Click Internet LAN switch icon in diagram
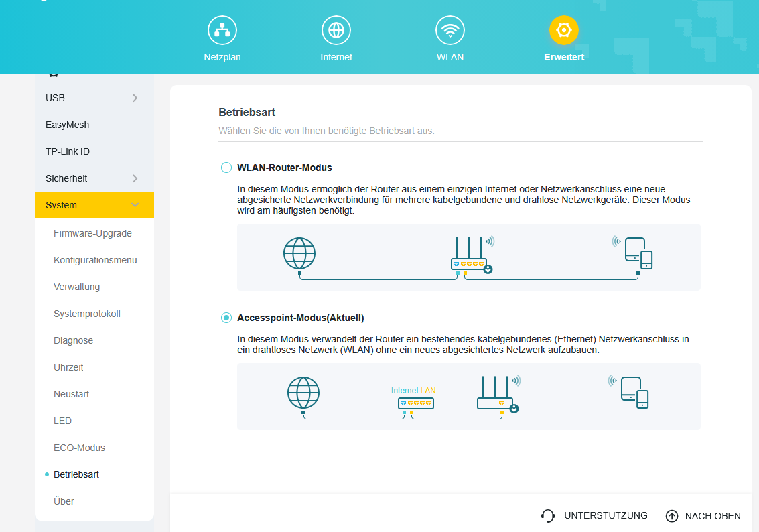The width and height of the screenshot is (759, 532). [x=416, y=403]
